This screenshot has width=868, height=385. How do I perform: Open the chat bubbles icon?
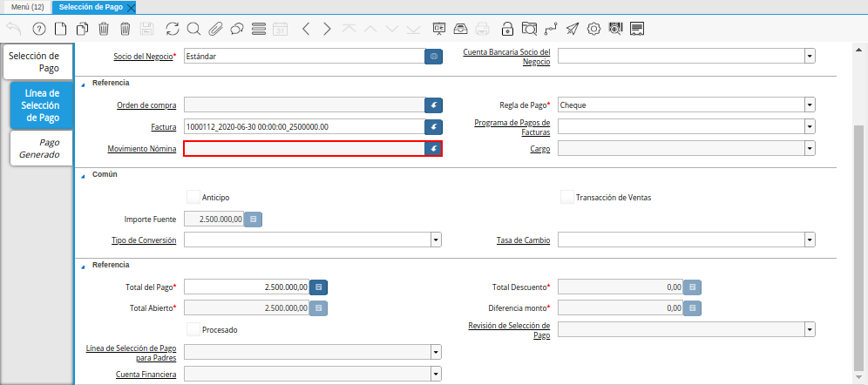coord(237,29)
